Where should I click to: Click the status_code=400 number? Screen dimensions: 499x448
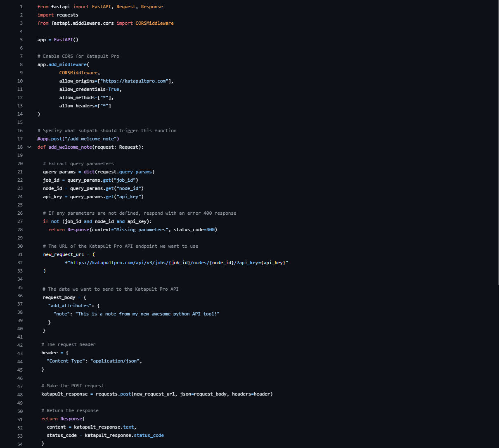[210, 230]
